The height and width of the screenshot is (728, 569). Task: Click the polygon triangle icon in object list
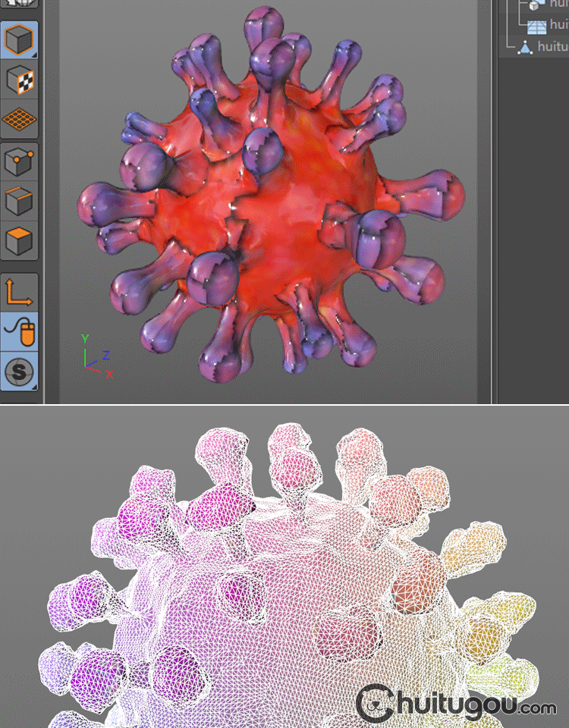tap(525, 47)
